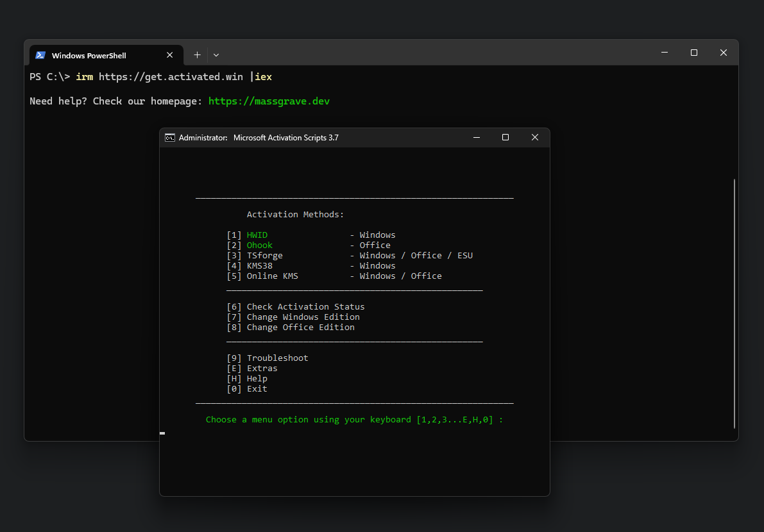Expand the new tab profile dropdown
This screenshot has height=532, width=764.
pos(216,55)
